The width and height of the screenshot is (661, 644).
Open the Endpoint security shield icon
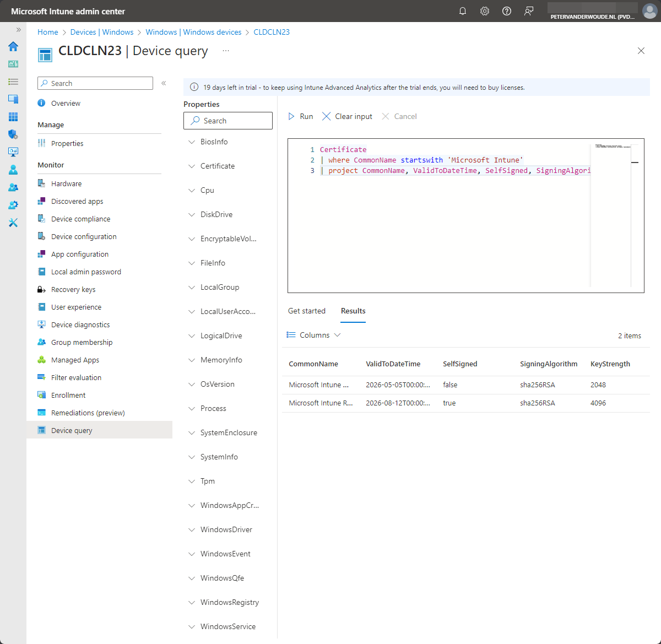tap(13, 134)
